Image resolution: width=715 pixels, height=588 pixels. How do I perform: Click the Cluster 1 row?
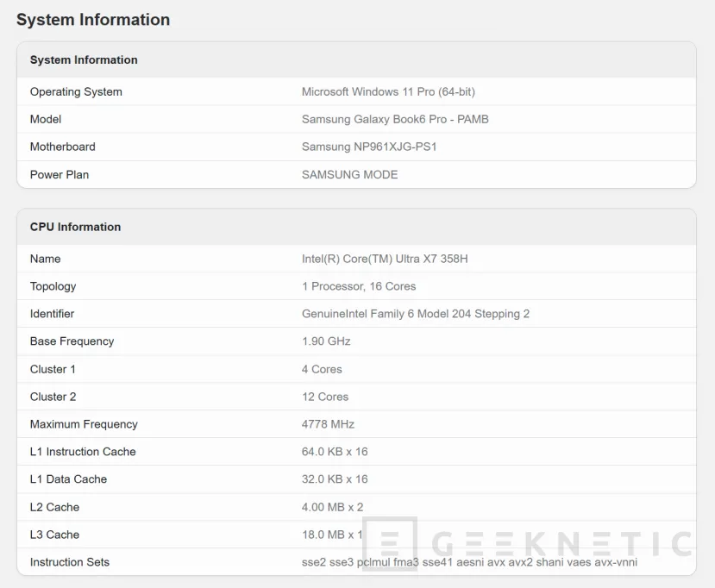point(53,369)
